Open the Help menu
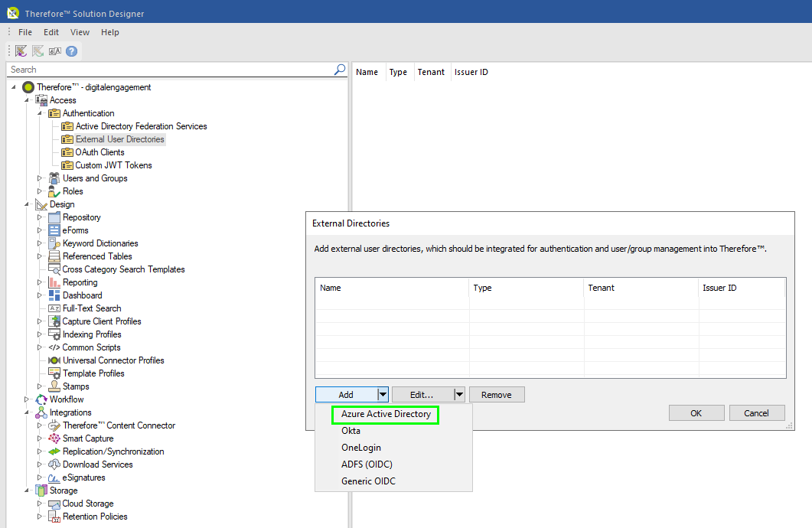This screenshot has height=528, width=812. tap(109, 32)
